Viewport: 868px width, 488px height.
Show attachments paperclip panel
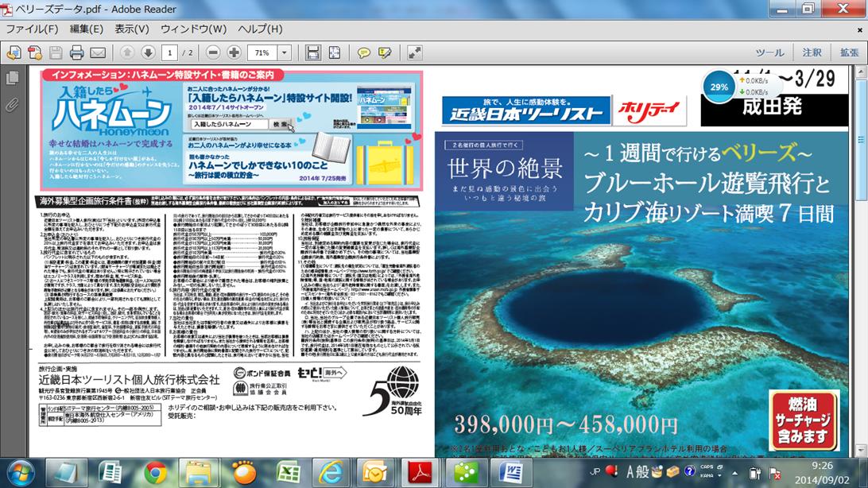(12, 104)
